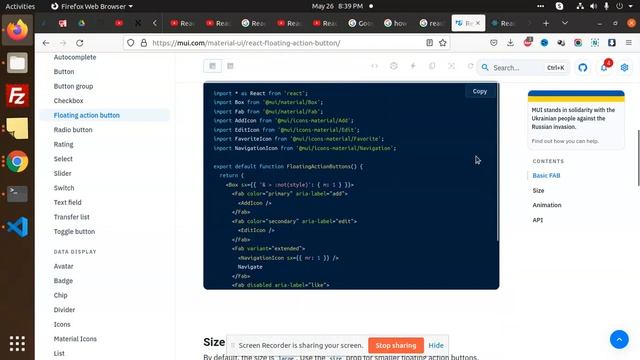Open Firefox downloads panel
Viewport: 640px width, 360px height.
[510, 43]
